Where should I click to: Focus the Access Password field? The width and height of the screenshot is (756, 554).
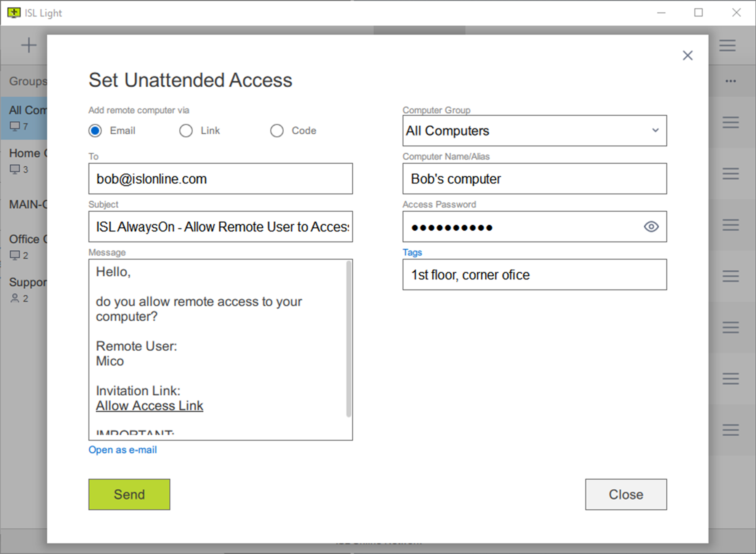click(x=535, y=227)
